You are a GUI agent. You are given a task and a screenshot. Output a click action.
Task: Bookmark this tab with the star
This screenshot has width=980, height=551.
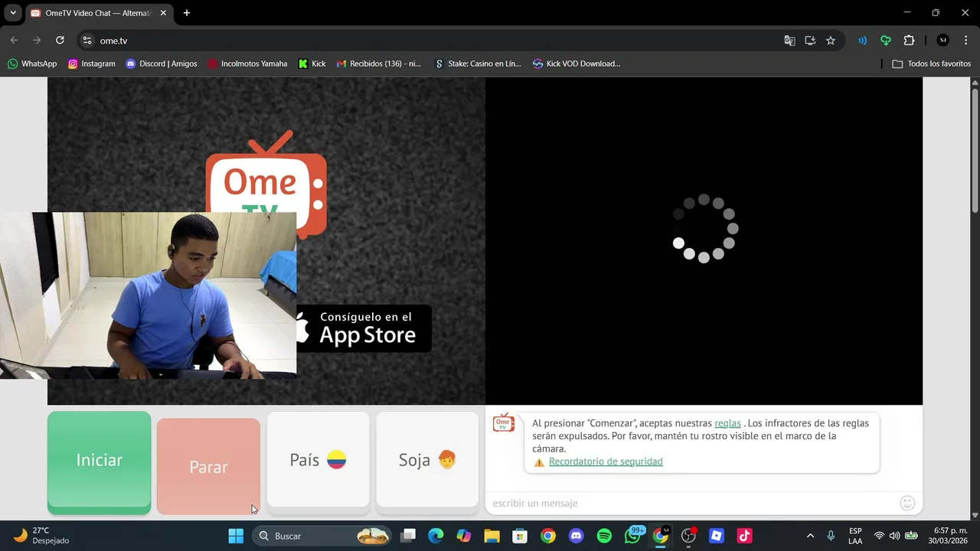click(x=831, y=41)
